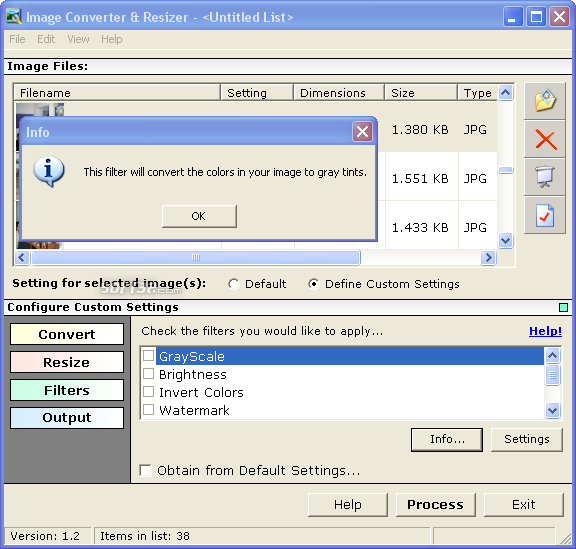576x549 pixels.
Task: Click file list scroll up arrow
Action: (505, 93)
